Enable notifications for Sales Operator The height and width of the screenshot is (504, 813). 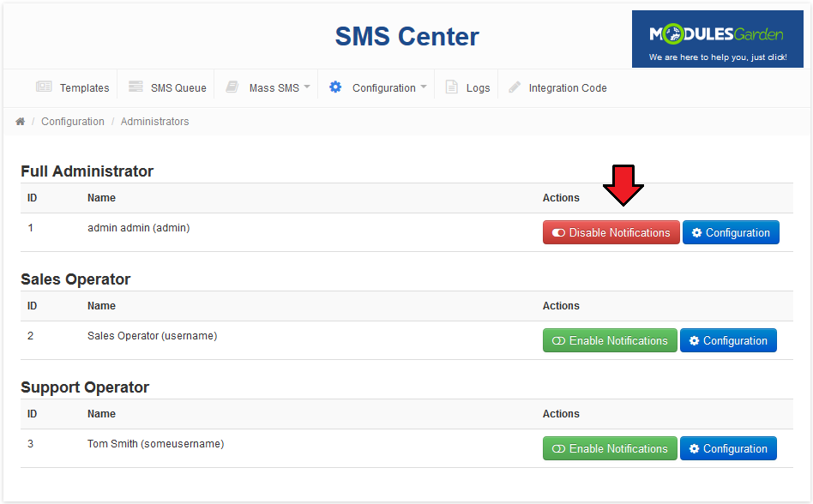(610, 340)
